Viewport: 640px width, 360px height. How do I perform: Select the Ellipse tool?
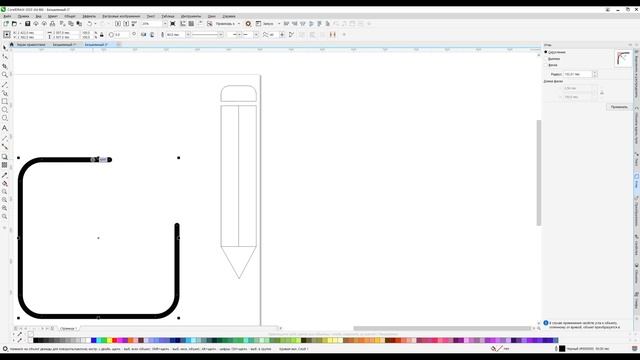click(4, 109)
